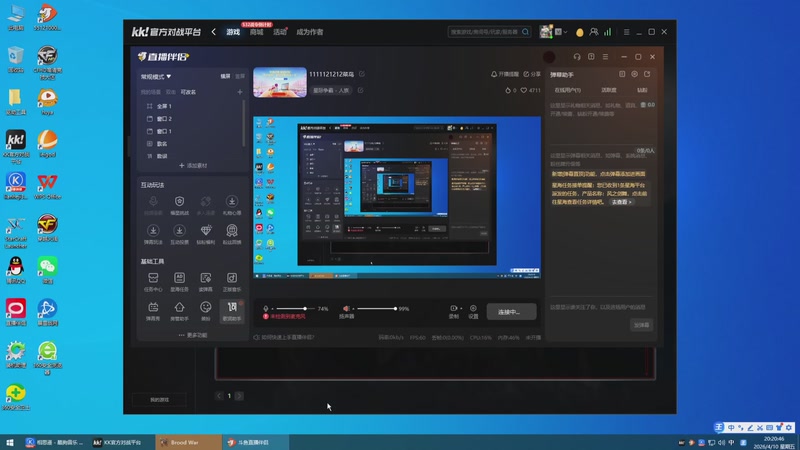Open the mode dropdown in the scene panel
This screenshot has height=450, width=800.
click(156, 77)
